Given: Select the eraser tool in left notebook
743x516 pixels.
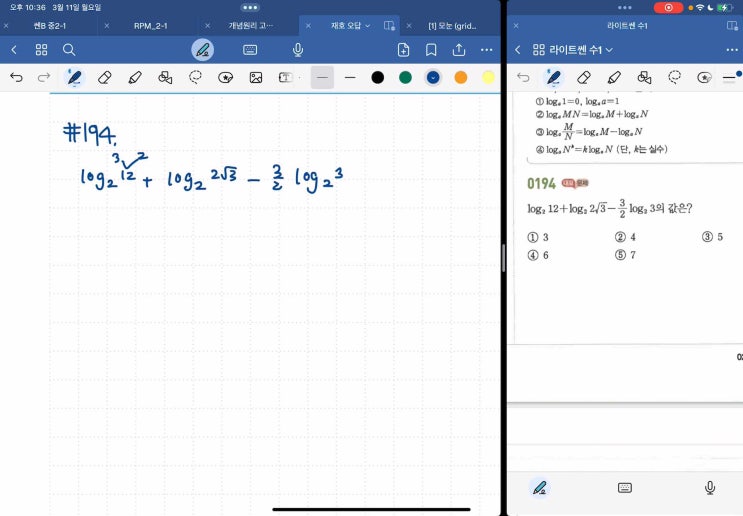Looking at the screenshot, I should click(x=105, y=77).
